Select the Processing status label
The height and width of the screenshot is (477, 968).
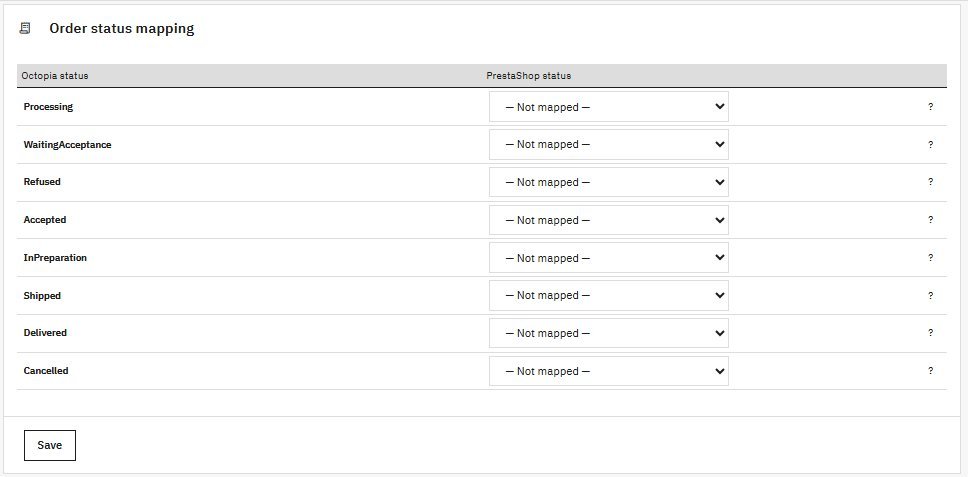[48, 107]
